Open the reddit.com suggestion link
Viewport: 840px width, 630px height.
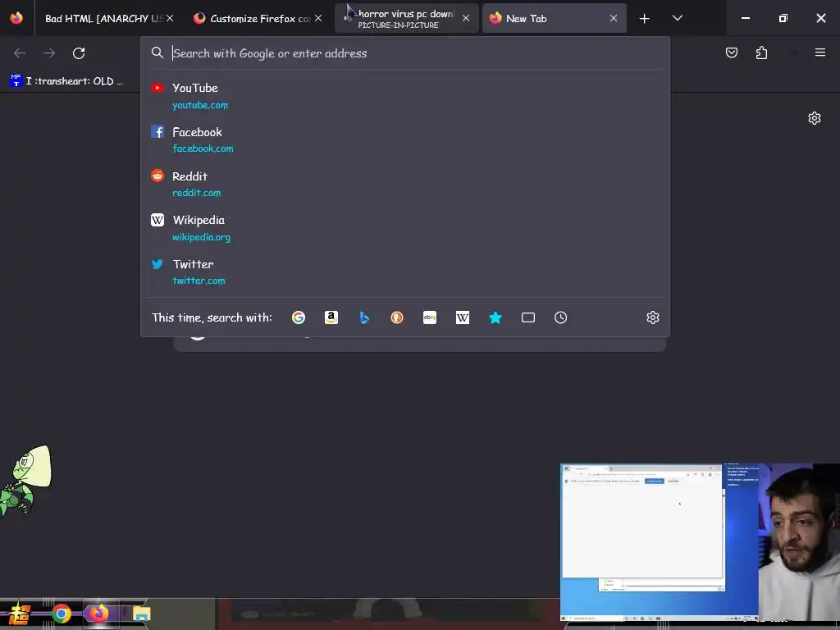pyautogui.click(x=196, y=192)
